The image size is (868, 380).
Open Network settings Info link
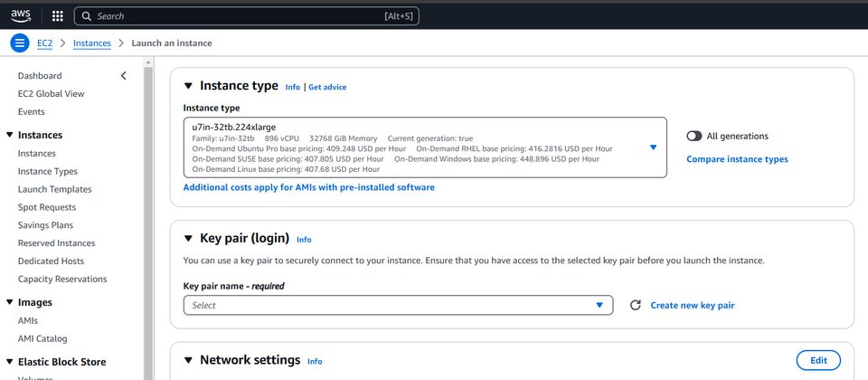point(315,362)
